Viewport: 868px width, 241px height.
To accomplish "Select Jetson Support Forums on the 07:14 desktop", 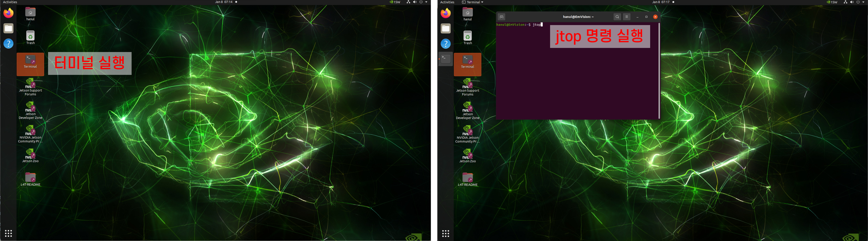I will 30,87.
